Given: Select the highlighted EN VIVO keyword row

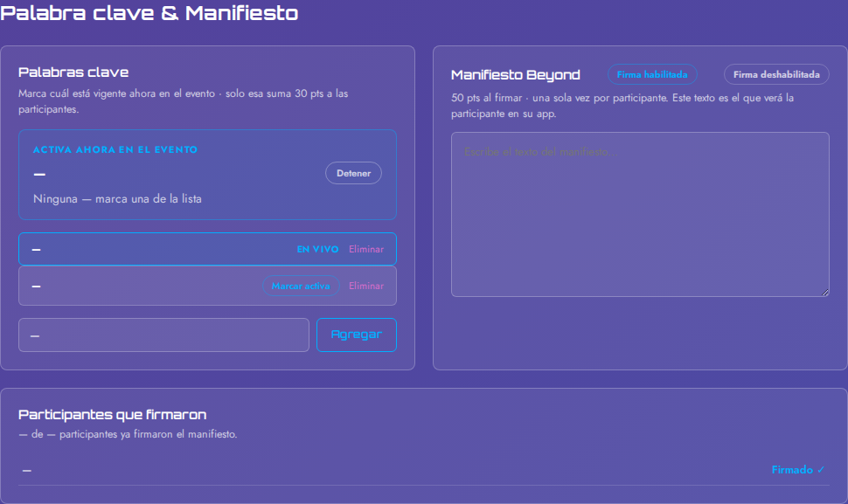Looking at the screenshot, I should tap(208, 249).
